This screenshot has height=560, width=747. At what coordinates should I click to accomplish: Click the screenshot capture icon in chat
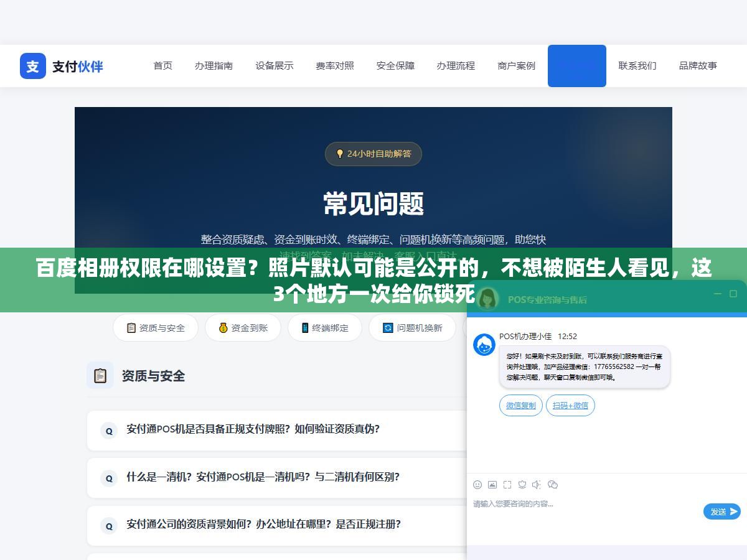tap(507, 485)
